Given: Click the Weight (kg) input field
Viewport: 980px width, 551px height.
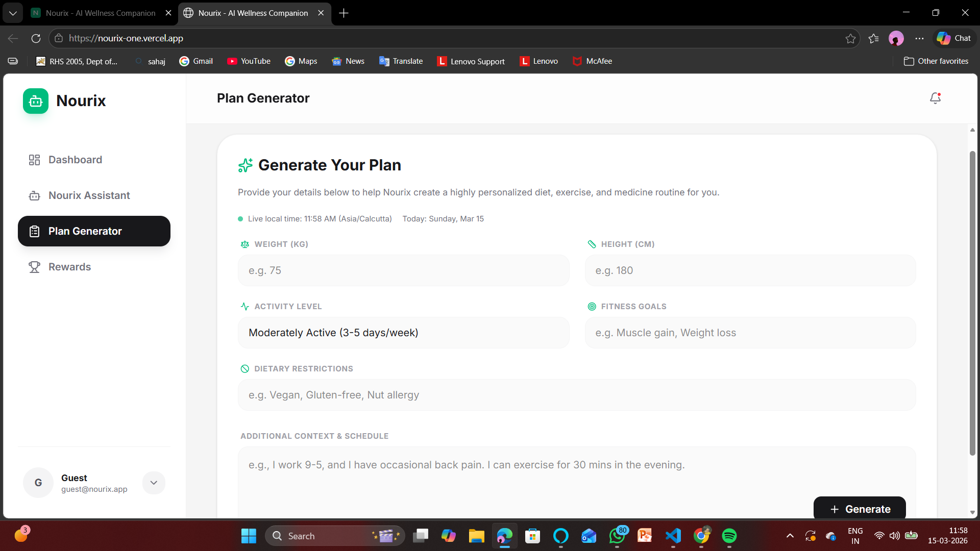Looking at the screenshot, I should pyautogui.click(x=403, y=270).
